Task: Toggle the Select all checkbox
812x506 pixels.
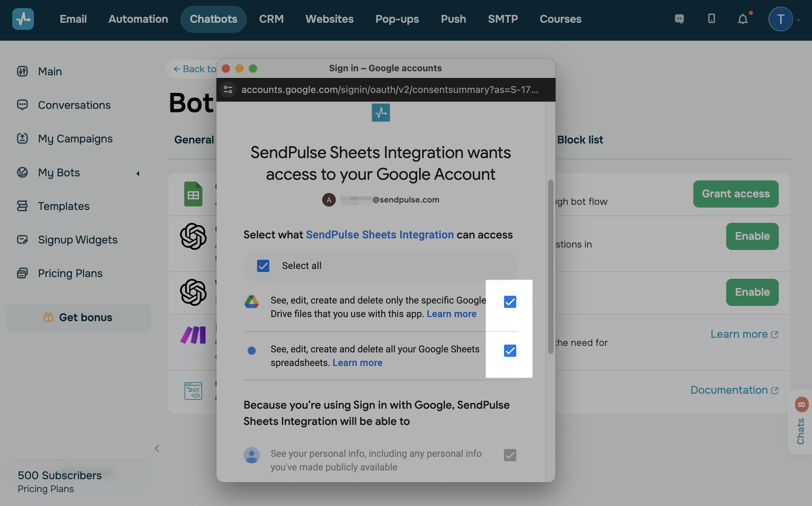Action: 263,266
